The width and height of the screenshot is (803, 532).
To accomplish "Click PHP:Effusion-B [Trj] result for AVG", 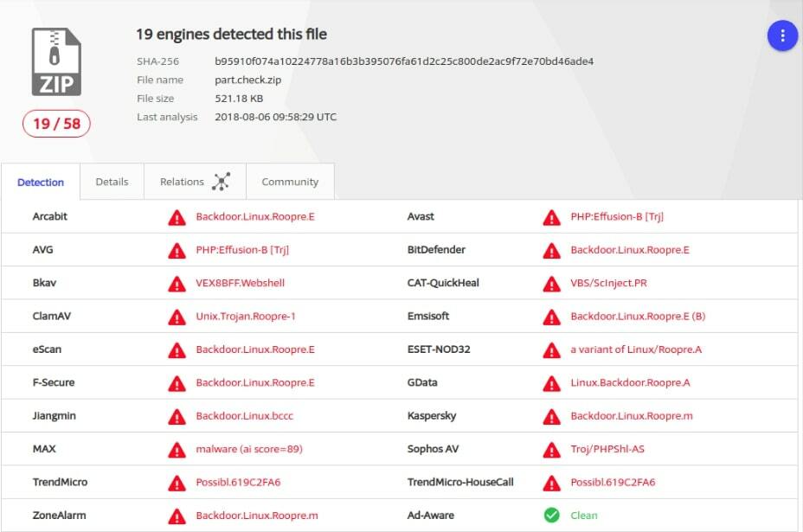I will (242, 250).
